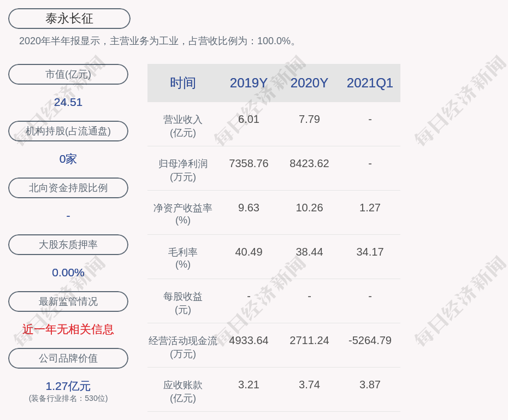Screen dimensions: 508x420
Task: Click the 2021Q1 dash in 归母净利润 row
Action: (x=370, y=164)
